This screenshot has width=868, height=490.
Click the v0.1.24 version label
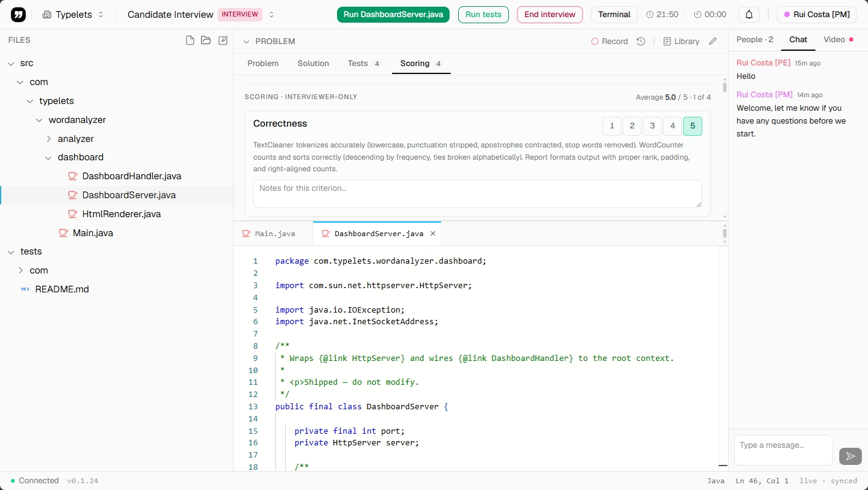point(83,481)
